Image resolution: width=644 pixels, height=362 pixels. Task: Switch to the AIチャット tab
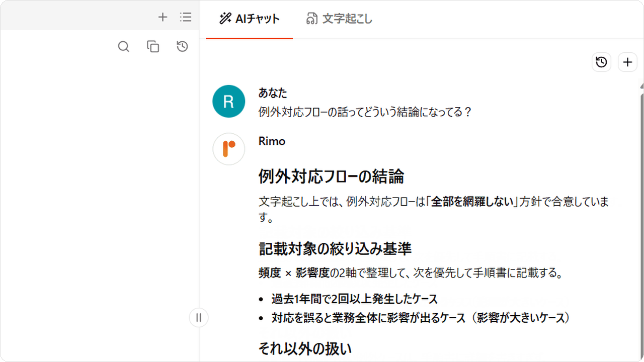pyautogui.click(x=250, y=19)
